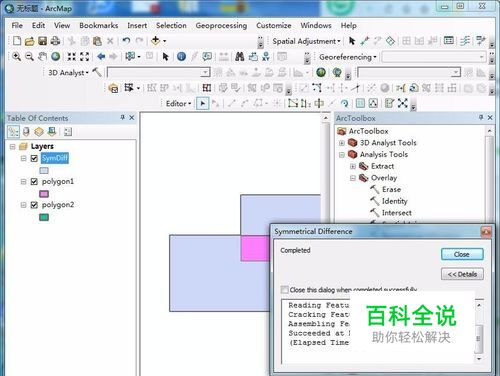Activate the Pan hand tool
This screenshot has width=500, height=376.
[42, 56]
